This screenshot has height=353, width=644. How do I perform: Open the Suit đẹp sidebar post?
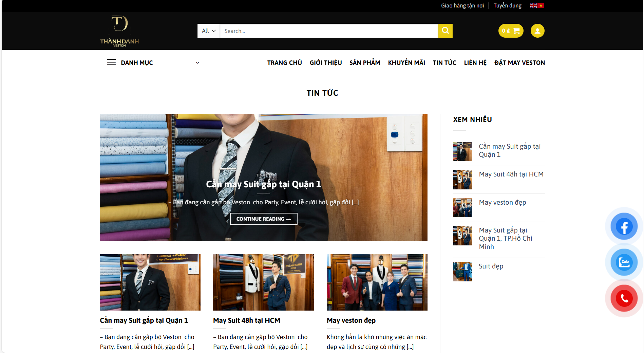click(x=491, y=266)
